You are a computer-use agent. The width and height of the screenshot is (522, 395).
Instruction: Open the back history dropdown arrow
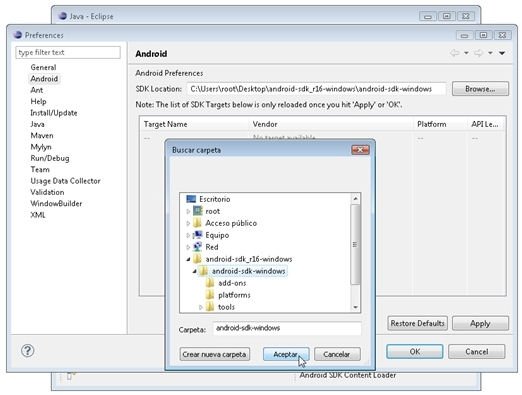(466, 53)
